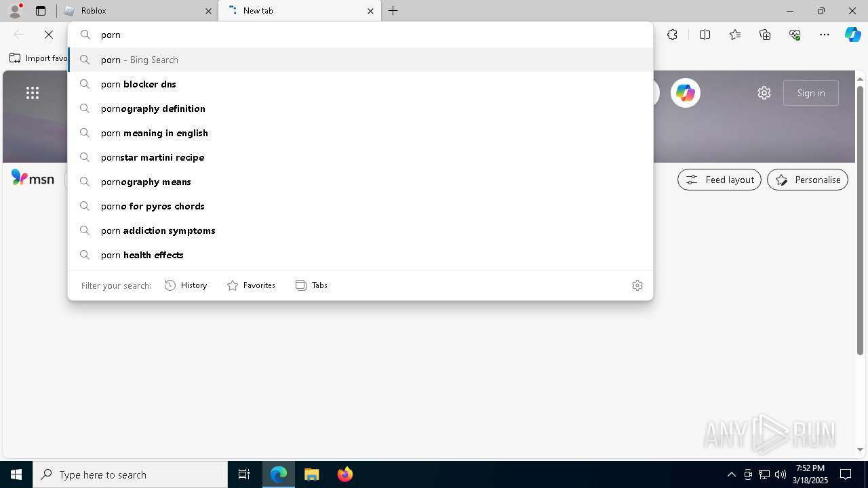This screenshot has height=488, width=868.
Task: Select the New tab tab
Action: click(299, 11)
